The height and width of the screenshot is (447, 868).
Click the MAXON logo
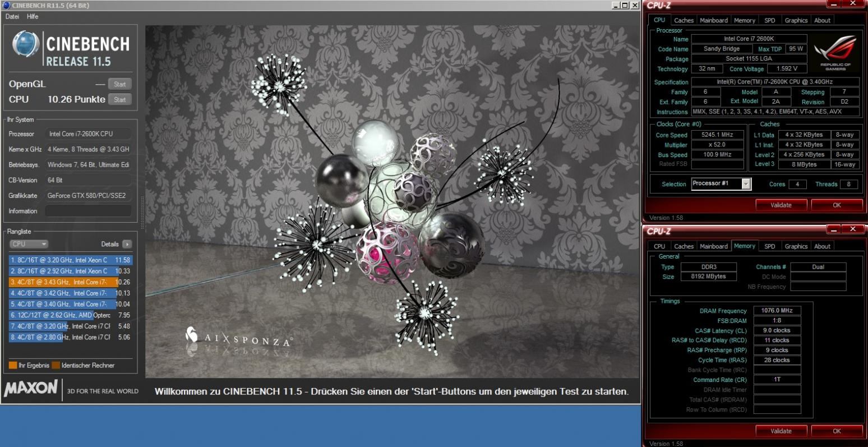(31, 388)
